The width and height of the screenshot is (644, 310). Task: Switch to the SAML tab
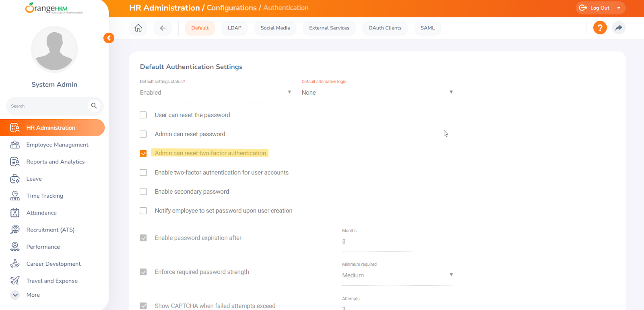tap(428, 28)
